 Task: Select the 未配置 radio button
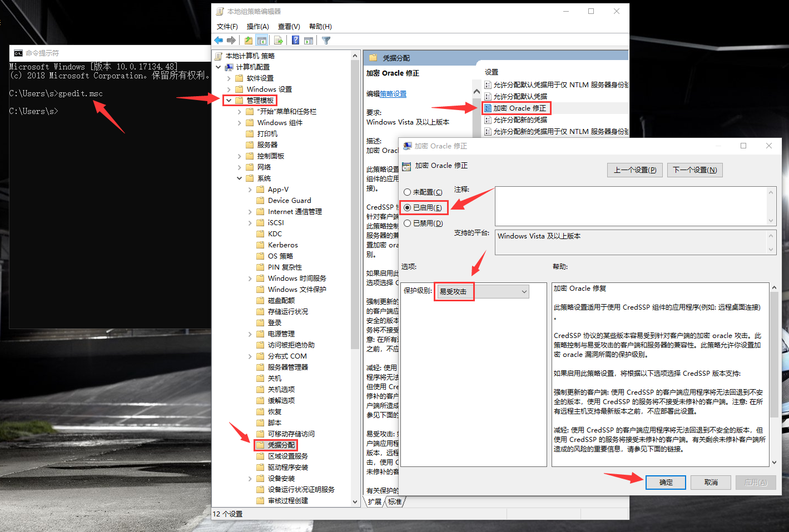[408, 192]
